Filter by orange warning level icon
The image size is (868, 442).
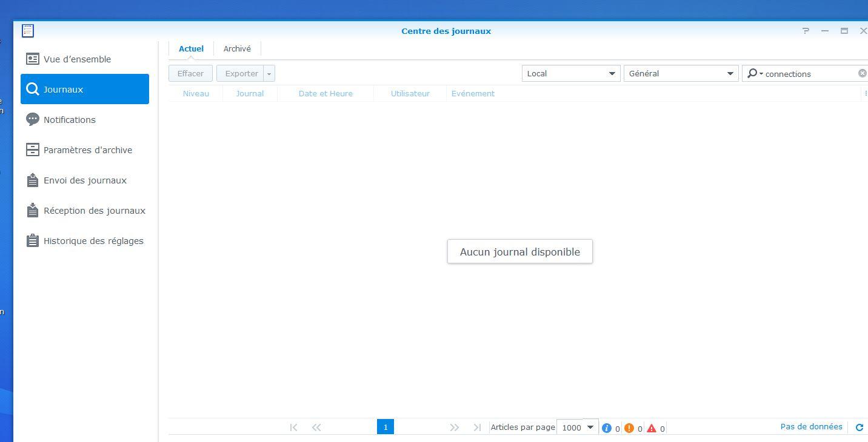pos(629,428)
